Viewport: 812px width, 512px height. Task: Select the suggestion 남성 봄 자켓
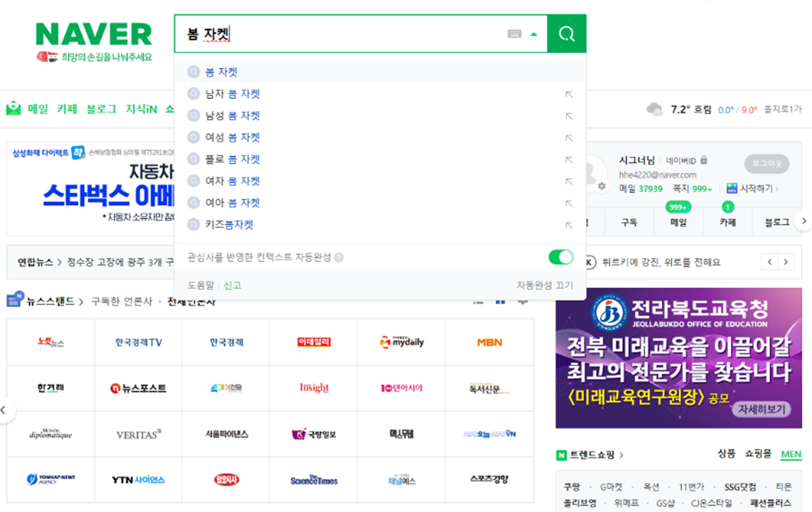(x=380, y=116)
